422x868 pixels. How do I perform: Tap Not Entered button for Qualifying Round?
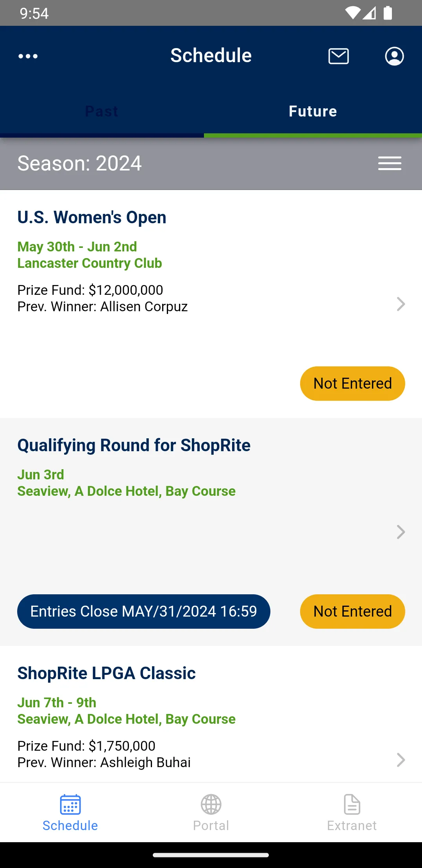pyautogui.click(x=352, y=612)
